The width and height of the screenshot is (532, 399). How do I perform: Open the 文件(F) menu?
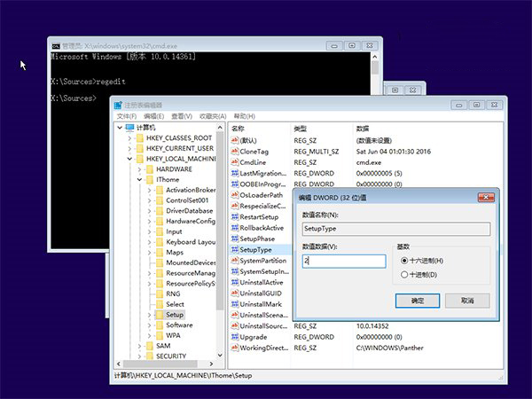click(x=127, y=116)
